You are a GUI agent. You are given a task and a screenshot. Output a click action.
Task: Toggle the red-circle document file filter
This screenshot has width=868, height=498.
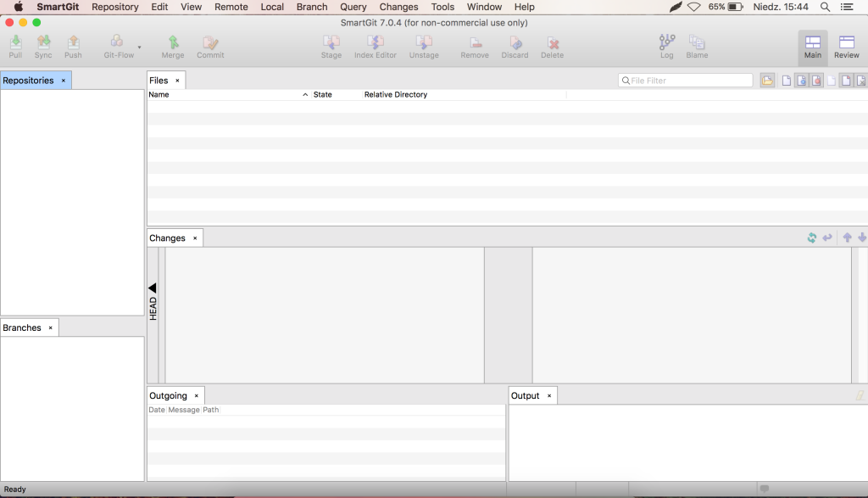click(x=816, y=81)
